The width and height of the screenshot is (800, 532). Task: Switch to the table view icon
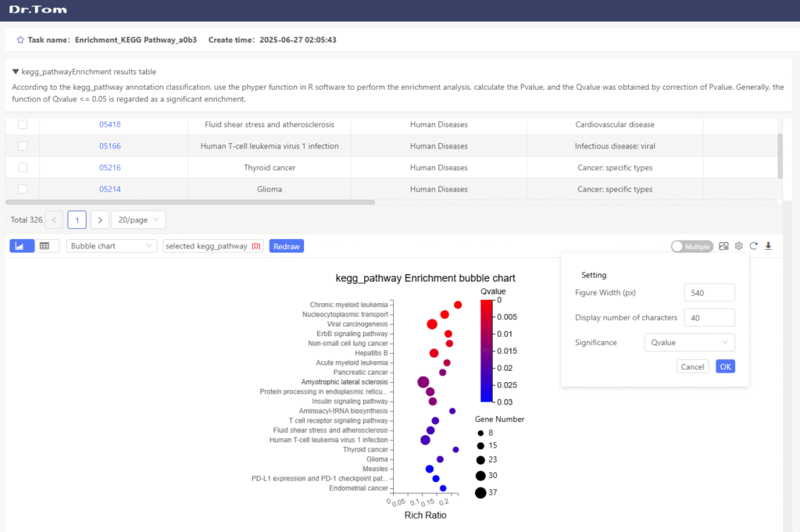(x=45, y=246)
